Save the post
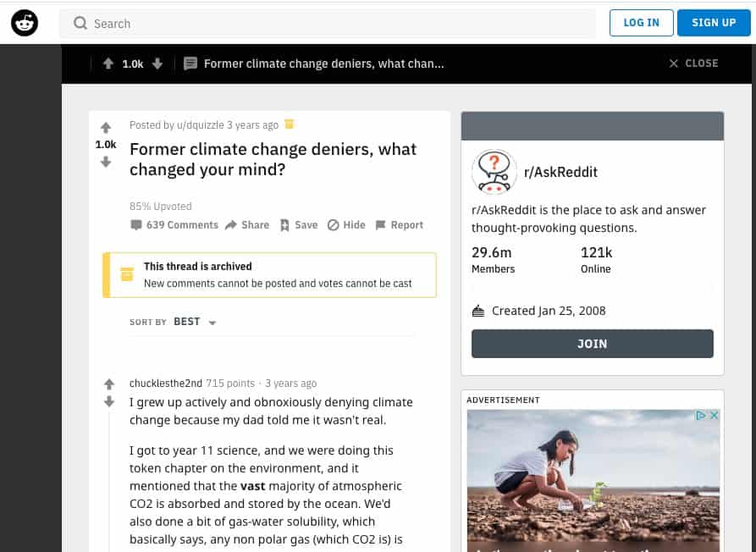 pos(299,225)
